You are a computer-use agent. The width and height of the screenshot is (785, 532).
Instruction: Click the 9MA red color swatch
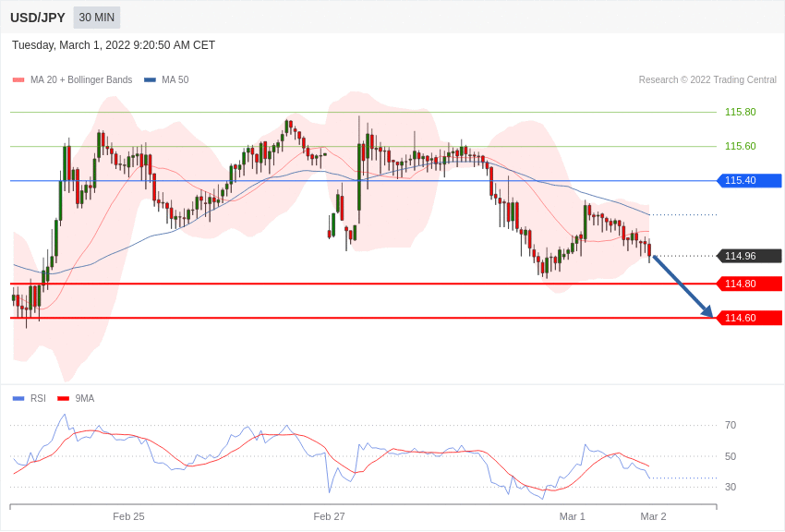coord(64,399)
